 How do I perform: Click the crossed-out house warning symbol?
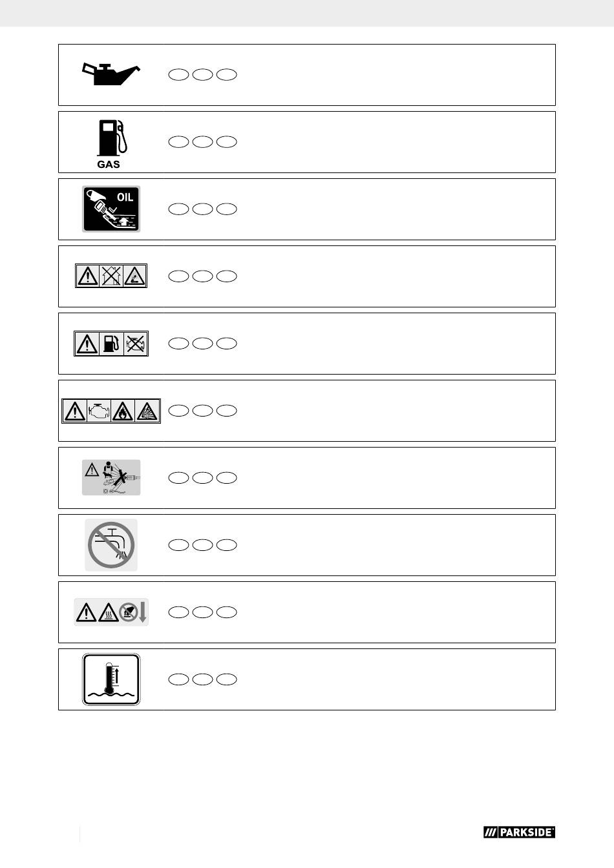click(x=111, y=276)
